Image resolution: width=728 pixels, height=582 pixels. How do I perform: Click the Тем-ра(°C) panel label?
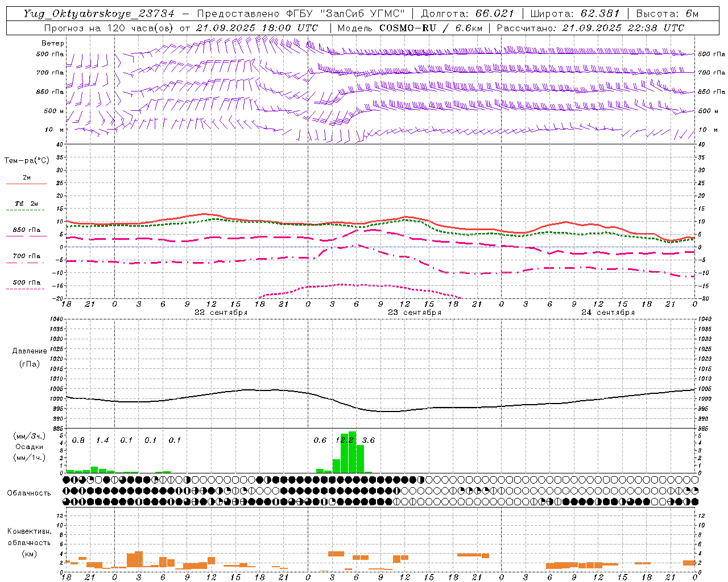[x=27, y=161]
